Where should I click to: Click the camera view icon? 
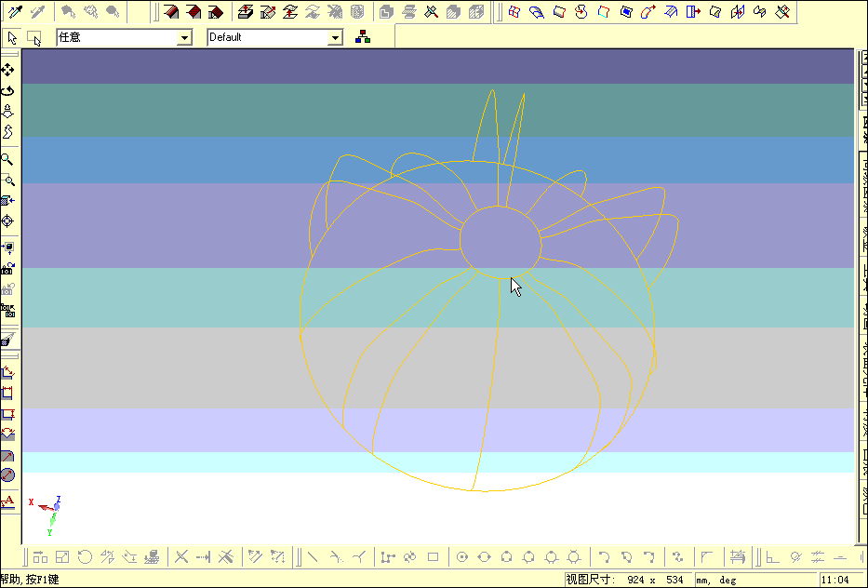pyautogui.click(x=7, y=269)
